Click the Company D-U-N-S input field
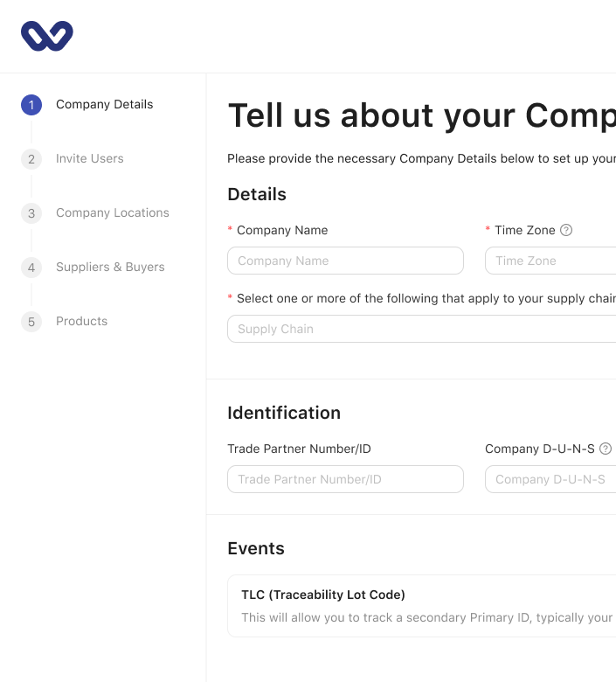616x682 pixels. click(x=550, y=479)
